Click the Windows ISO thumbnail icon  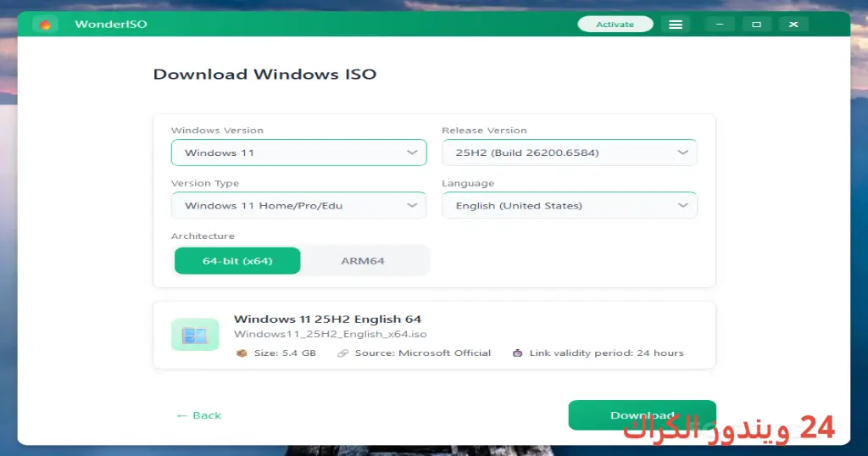point(195,334)
